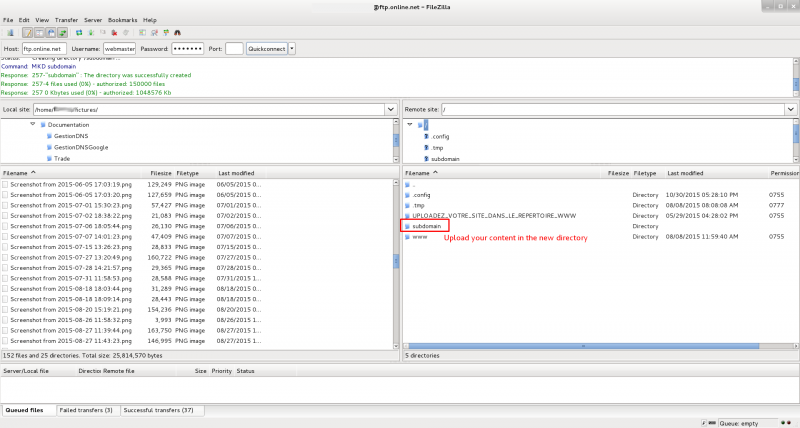Open the subdomain folder in remote list
The image size is (800, 428).
coord(427,226)
